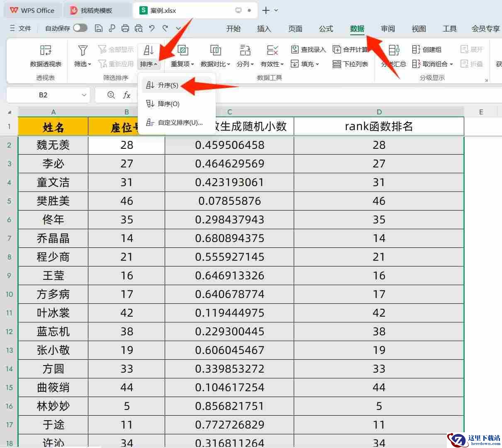This screenshot has height=448, width=502.
Task: Click the print icon in quick toolbar
Action: [x=125, y=28]
